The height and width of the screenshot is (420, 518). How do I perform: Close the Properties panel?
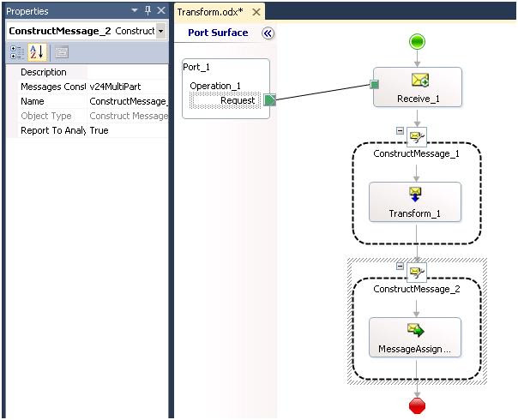[161, 10]
